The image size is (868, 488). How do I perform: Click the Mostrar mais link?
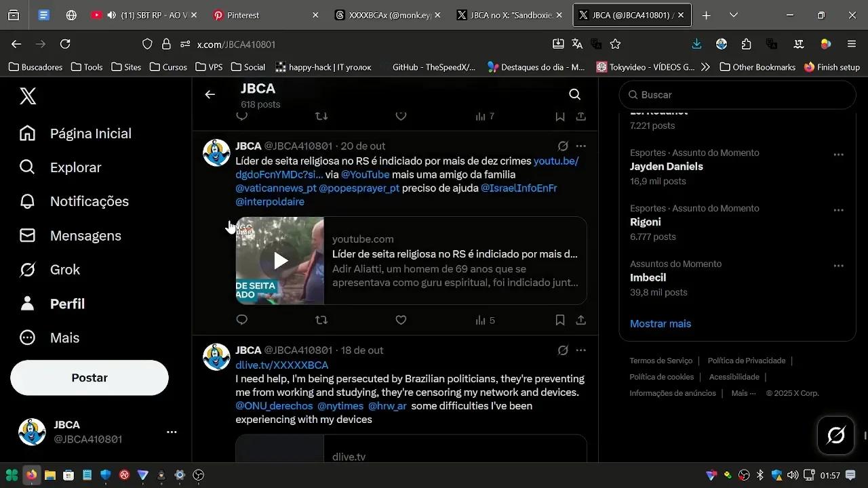coord(660,323)
